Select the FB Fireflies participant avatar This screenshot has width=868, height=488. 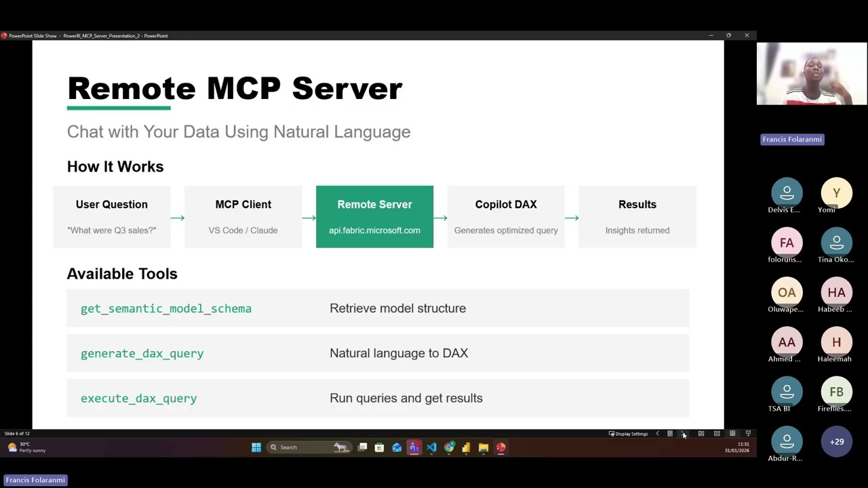tap(836, 392)
